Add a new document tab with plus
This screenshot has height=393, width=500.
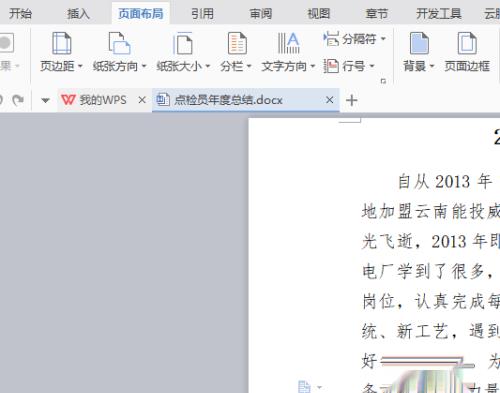point(352,100)
